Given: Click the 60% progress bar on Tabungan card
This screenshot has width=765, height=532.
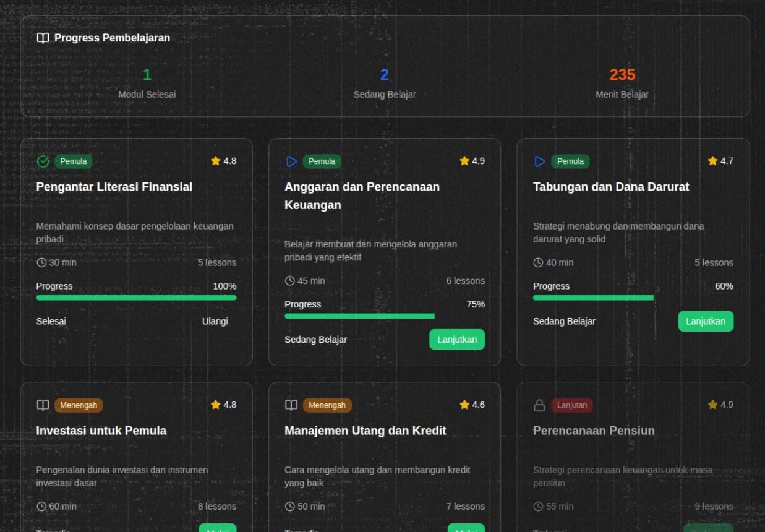Looking at the screenshot, I should (633, 298).
